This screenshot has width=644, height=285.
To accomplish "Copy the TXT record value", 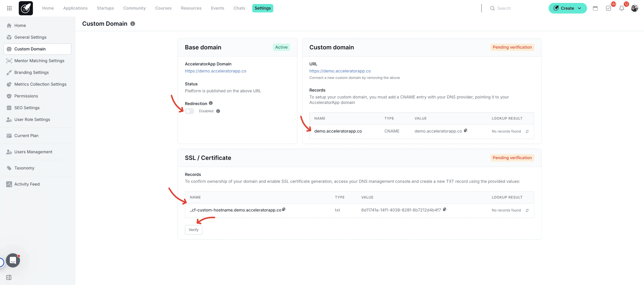I will point(445,209).
